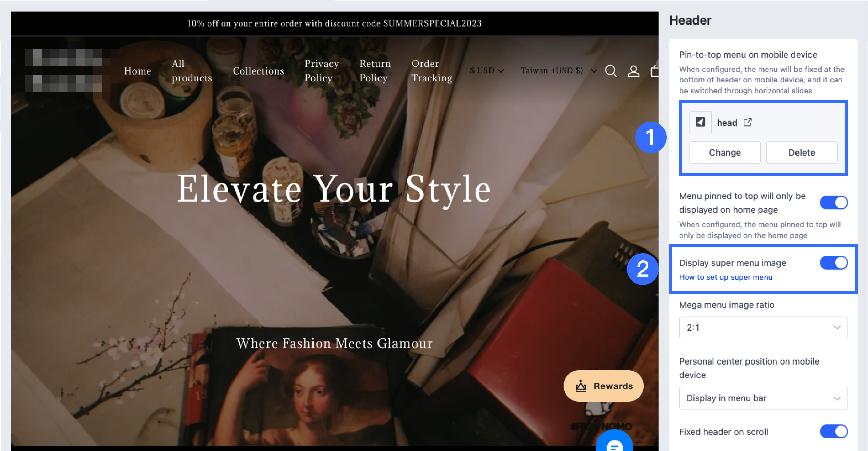Disable menu pinned to top home page toggle

tap(833, 203)
